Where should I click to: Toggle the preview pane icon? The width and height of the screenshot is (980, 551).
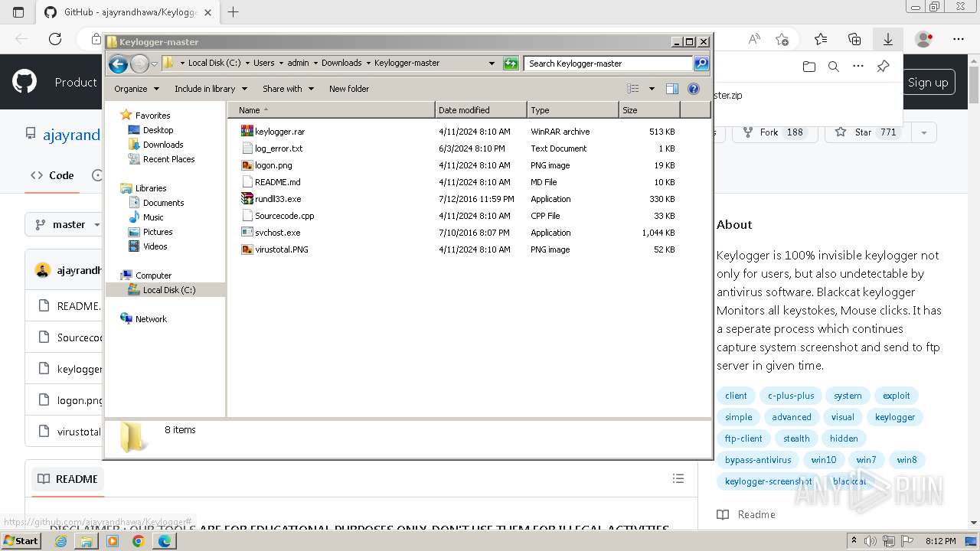pos(672,89)
